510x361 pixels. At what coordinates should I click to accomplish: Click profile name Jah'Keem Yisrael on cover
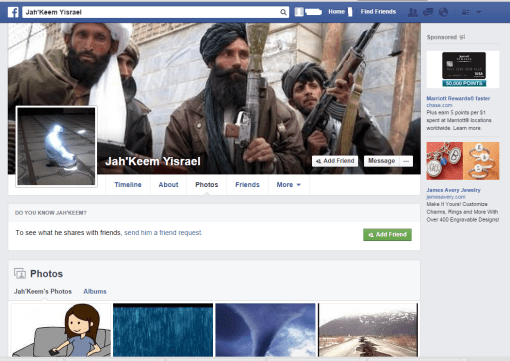(x=153, y=161)
